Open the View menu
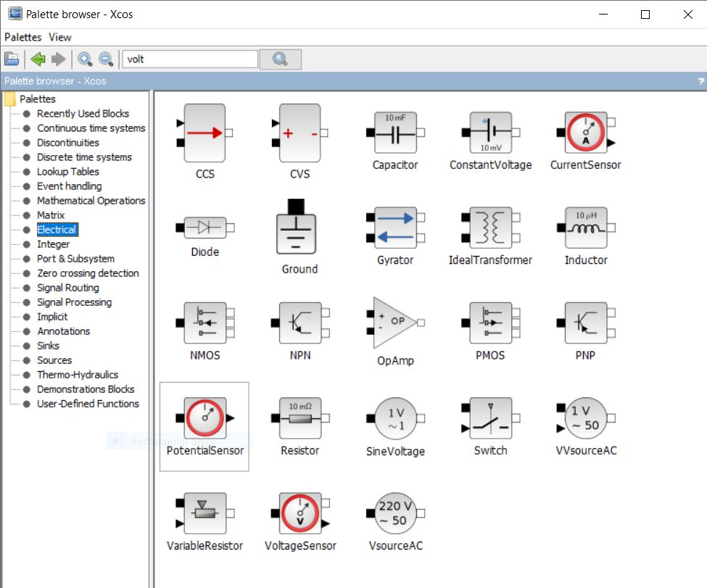 [x=59, y=37]
